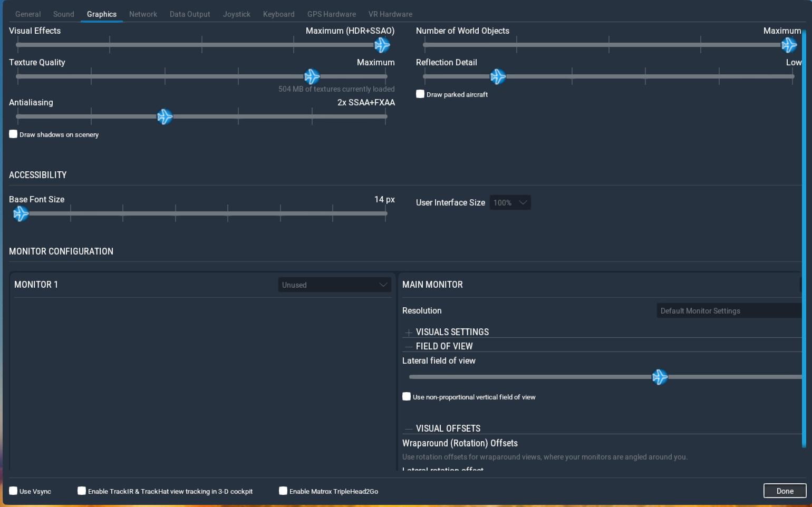Toggle Draw parked aircraft checkbox
The width and height of the screenshot is (812, 507).
420,94
